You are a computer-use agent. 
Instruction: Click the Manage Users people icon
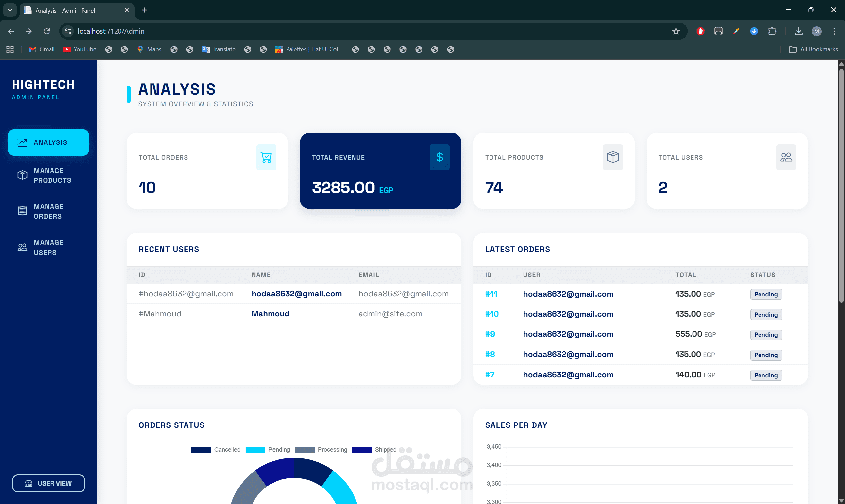pos(22,247)
